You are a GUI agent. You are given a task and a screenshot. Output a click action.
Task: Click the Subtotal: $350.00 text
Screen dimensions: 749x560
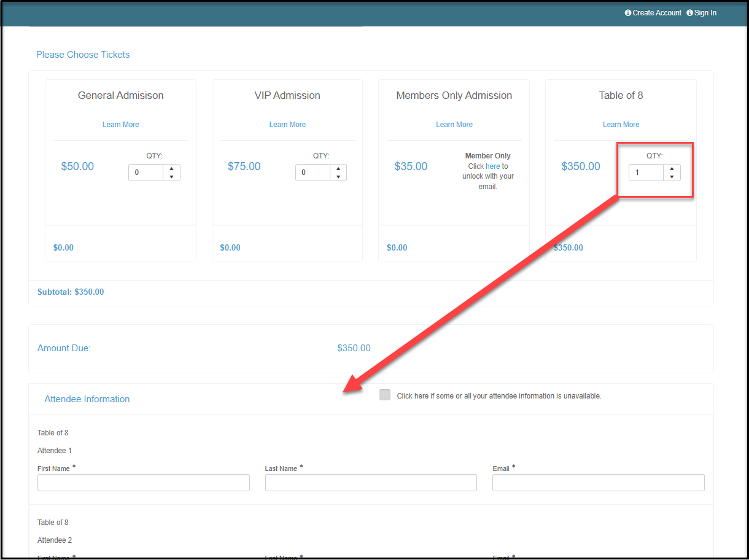[71, 292]
